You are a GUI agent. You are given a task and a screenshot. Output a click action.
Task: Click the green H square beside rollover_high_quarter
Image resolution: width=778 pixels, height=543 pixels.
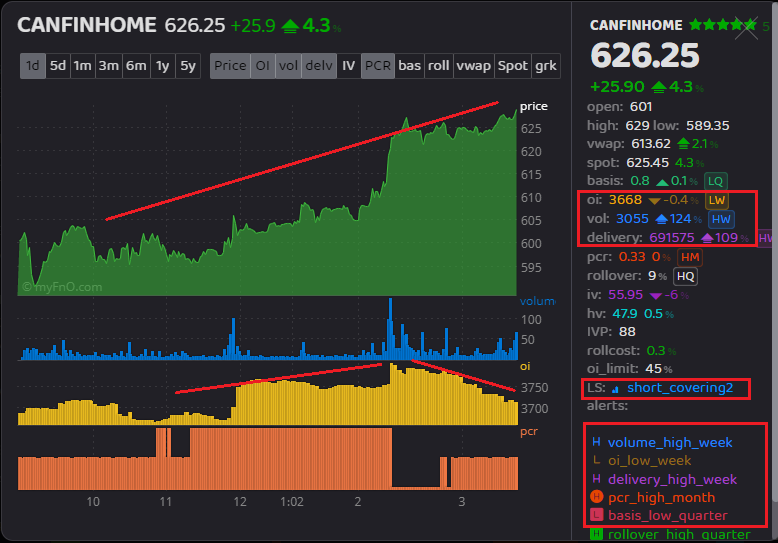click(596, 534)
